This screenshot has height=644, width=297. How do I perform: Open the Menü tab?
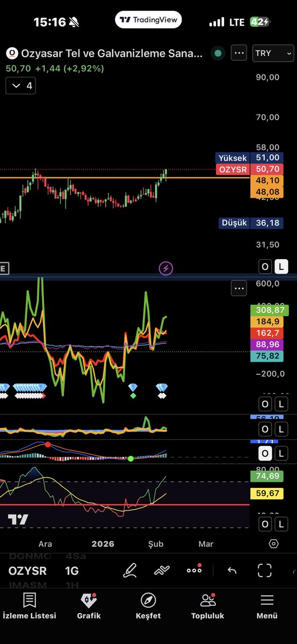point(267,605)
